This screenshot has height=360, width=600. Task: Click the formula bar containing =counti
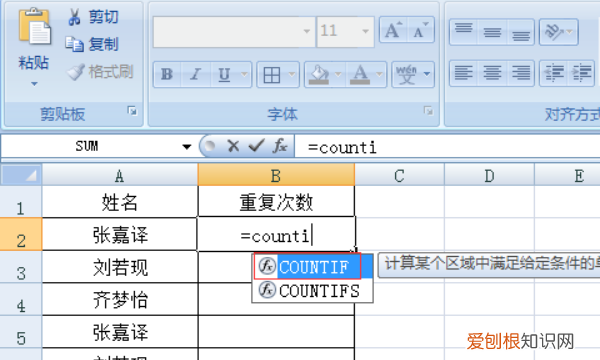(448, 147)
